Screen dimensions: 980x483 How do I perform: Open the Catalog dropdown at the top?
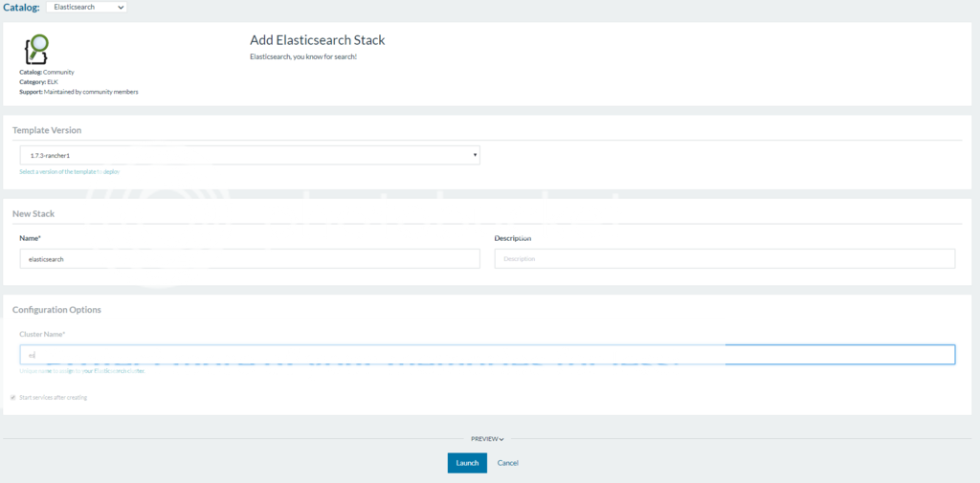(86, 7)
